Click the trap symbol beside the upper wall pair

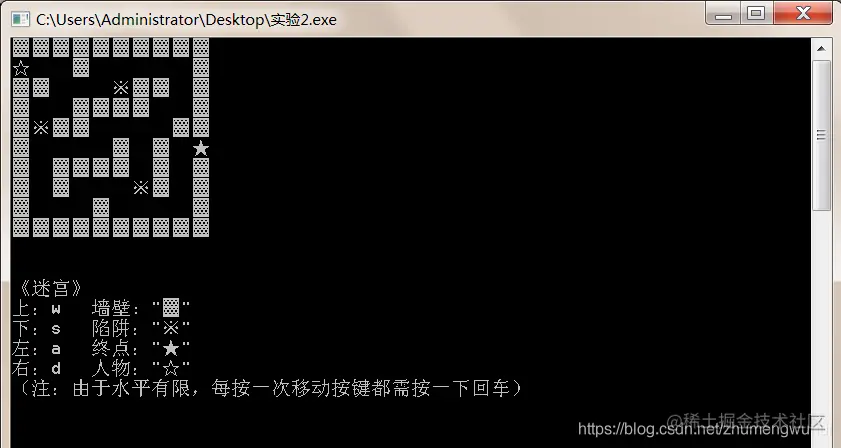pos(121,87)
